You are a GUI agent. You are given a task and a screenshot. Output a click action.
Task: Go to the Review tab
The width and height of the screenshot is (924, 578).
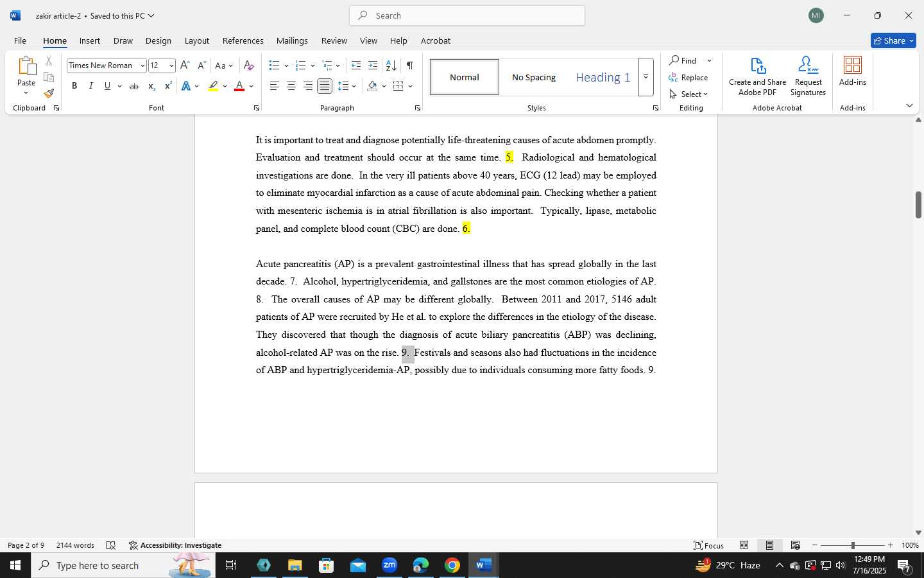[x=334, y=40]
